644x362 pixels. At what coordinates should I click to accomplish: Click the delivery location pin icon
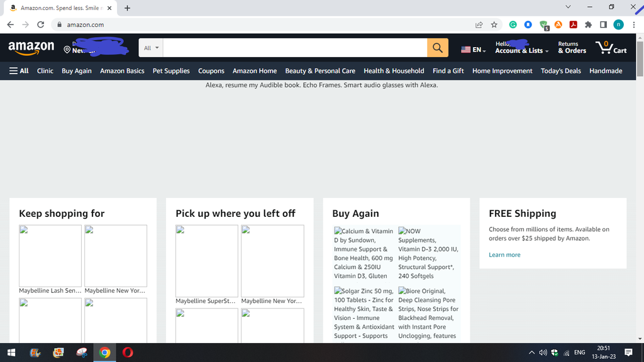(67, 50)
